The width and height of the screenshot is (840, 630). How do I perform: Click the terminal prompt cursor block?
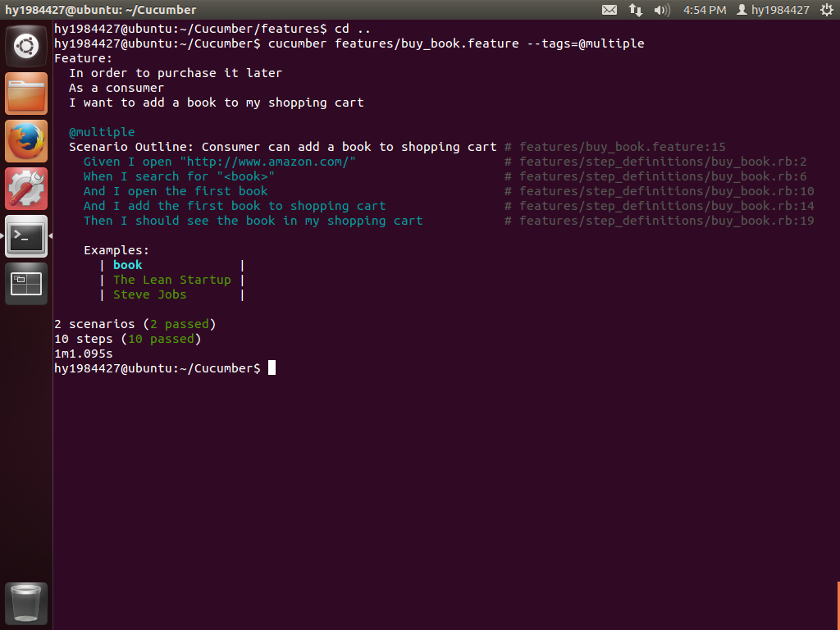(272, 368)
